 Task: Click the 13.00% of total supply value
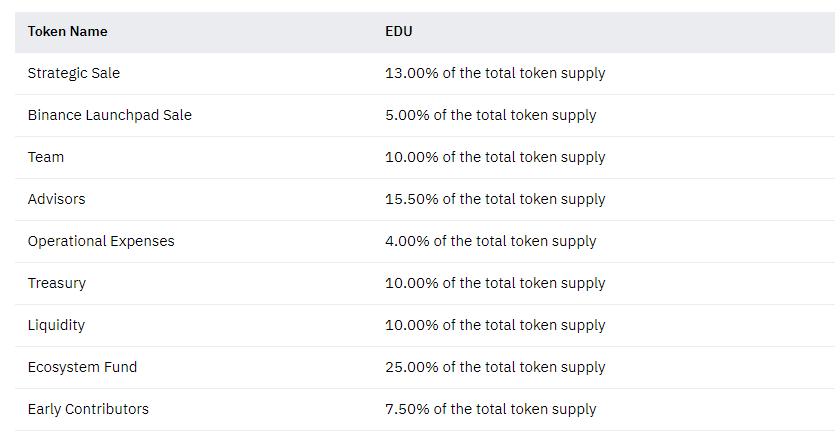pos(495,73)
